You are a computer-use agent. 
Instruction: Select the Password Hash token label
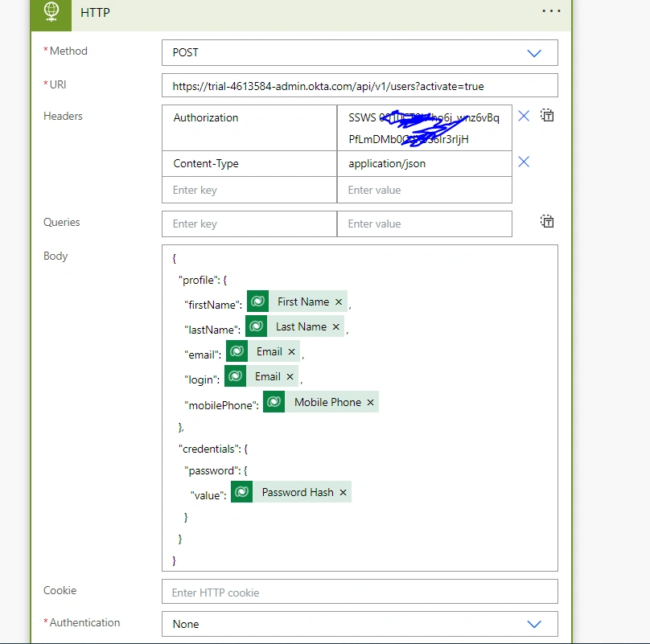[298, 492]
